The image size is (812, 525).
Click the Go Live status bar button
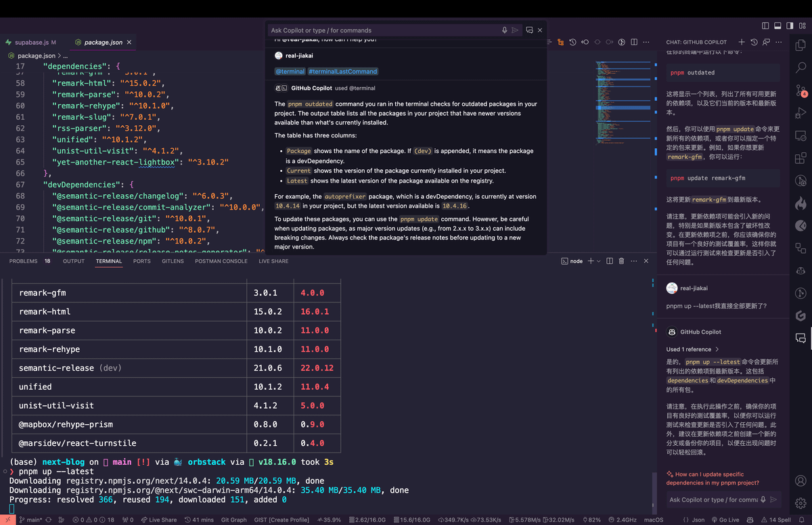point(725,520)
